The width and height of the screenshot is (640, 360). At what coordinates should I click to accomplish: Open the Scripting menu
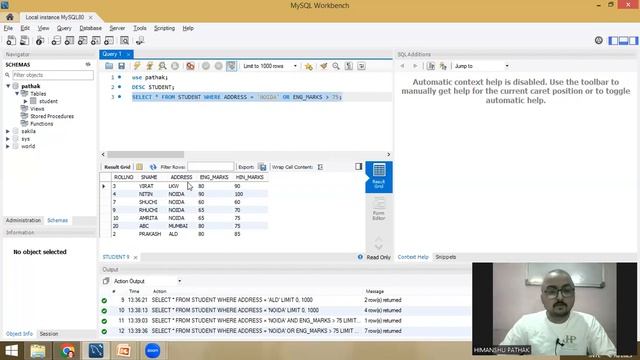pos(164,28)
